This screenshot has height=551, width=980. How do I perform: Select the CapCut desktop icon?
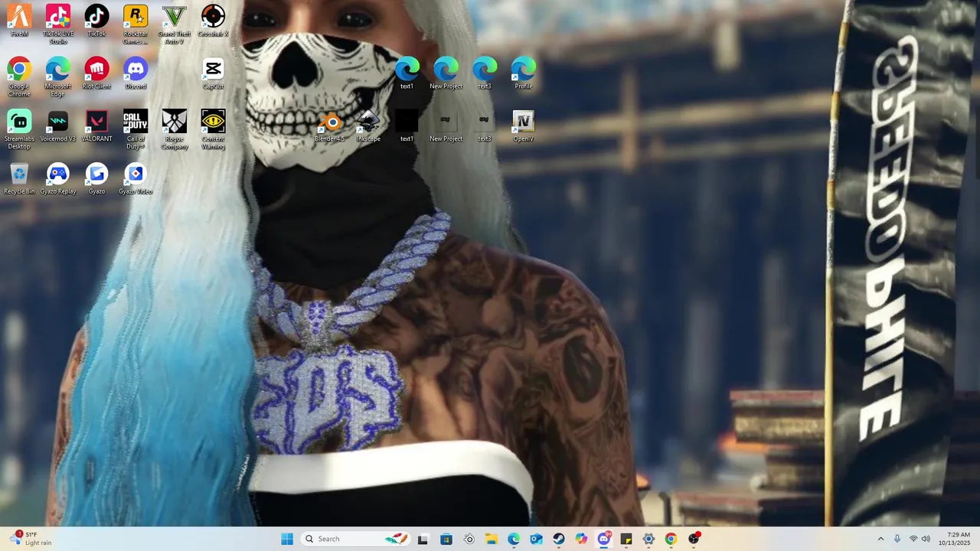click(213, 73)
